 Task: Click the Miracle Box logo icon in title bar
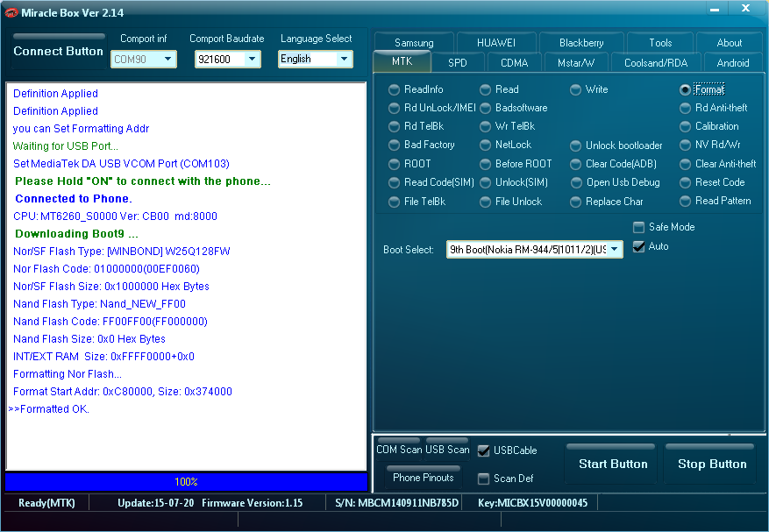tap(11, 13)
